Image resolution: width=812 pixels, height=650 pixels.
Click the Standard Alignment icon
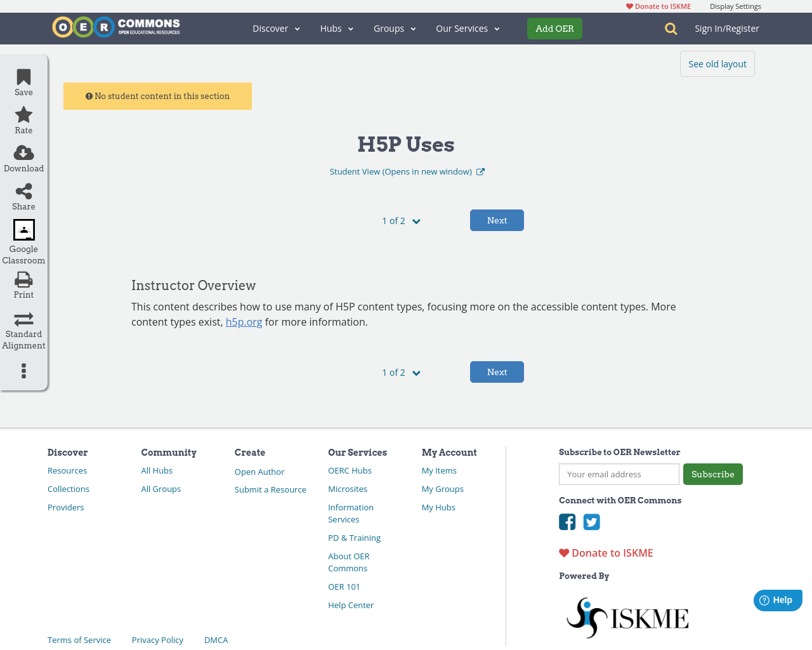click(22, 318)
